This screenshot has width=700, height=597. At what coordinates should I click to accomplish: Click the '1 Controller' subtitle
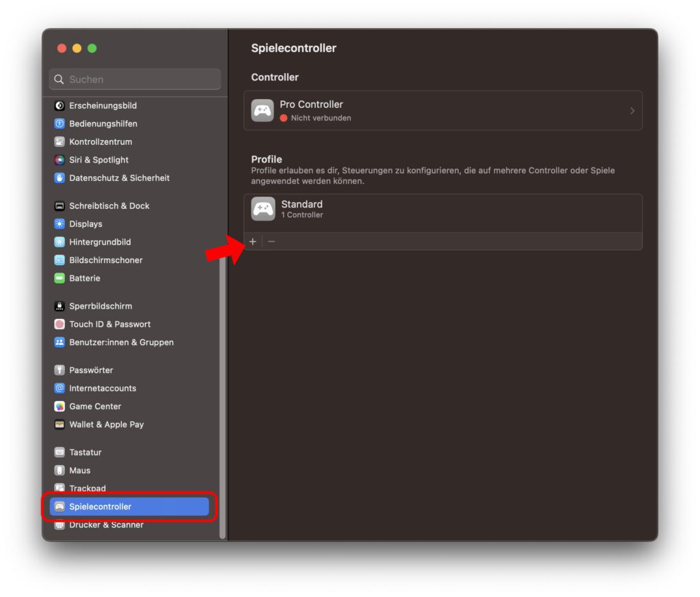coord(302,215)
